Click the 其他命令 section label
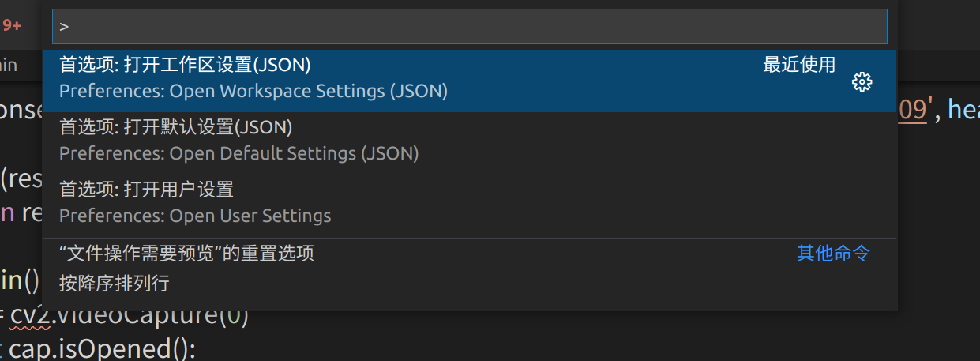Viewport: 980px width, 361px height. click(x=833, y=254)
